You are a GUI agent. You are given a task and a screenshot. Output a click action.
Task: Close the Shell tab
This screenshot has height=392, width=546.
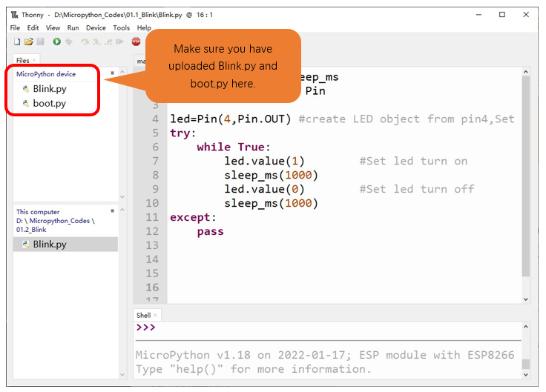(155, 315)
